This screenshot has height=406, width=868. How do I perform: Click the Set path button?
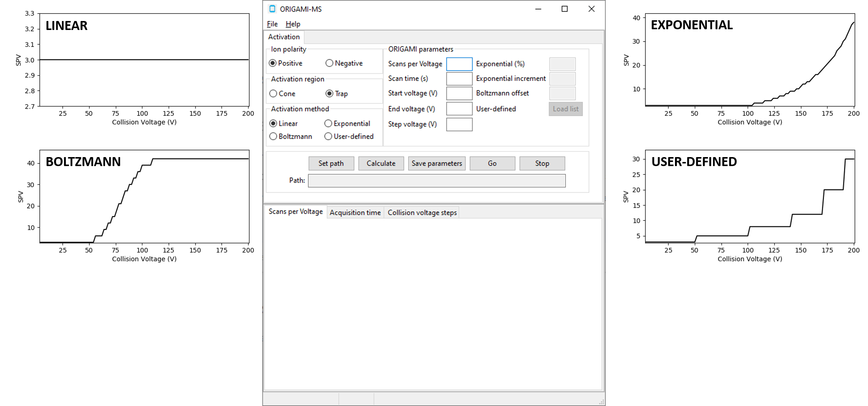331,163
